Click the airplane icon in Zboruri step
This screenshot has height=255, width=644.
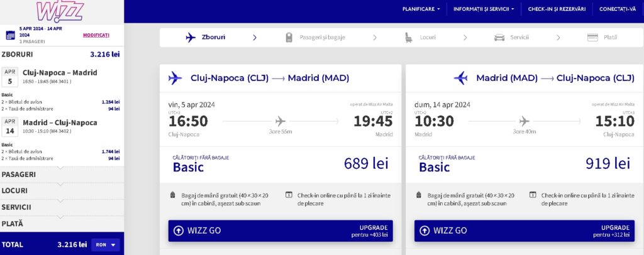point(191,38)
